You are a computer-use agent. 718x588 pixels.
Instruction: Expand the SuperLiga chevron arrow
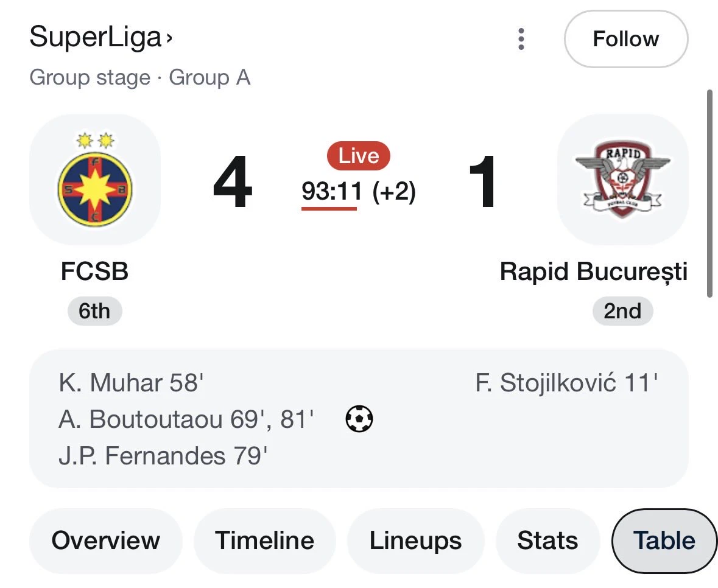pos(169,38)
